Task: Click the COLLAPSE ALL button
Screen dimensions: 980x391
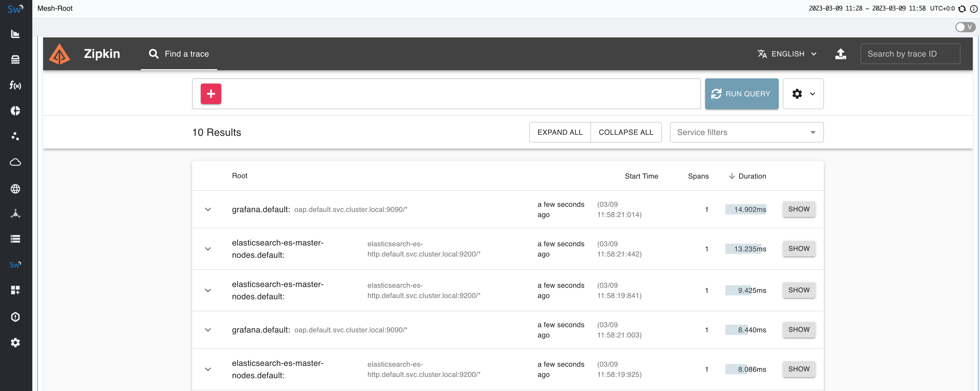Action: [x=625, y=132]
